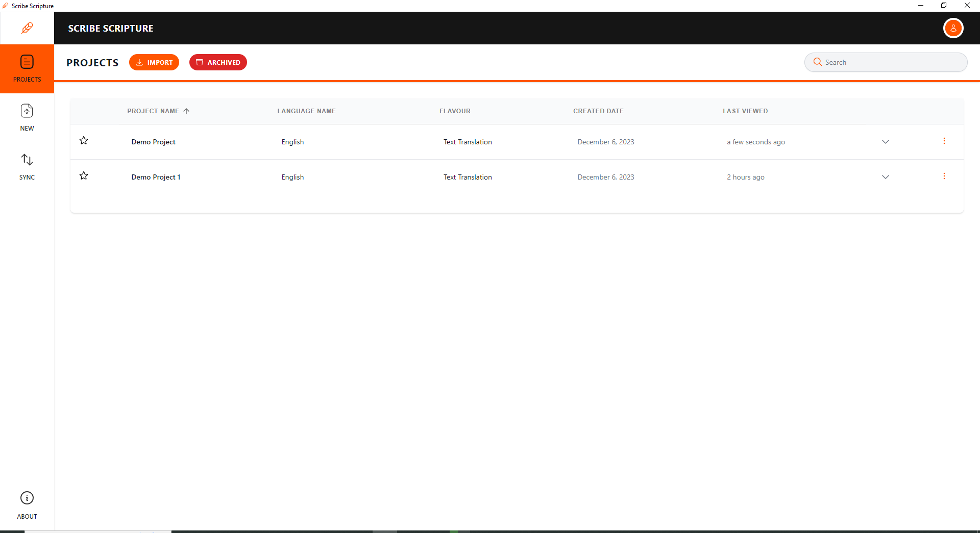Expand details for Demo Project
This screenshot has width=980, height=533.
[885, 142]
